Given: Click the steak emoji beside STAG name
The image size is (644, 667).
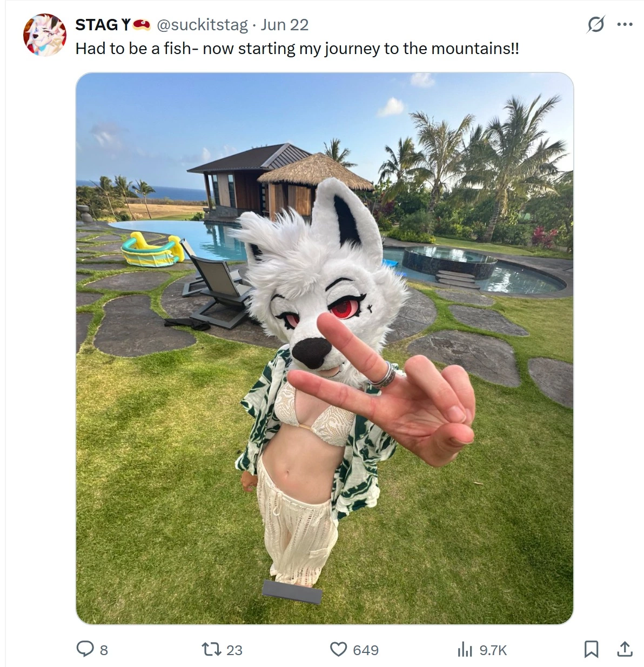Looking at the screenshot, I should click(142, 24).
